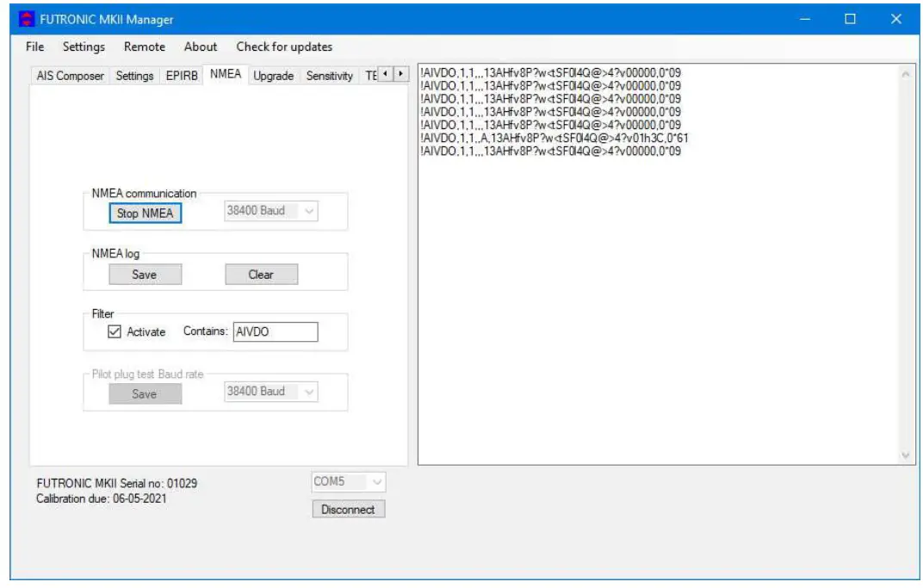Image resolution: width=923 pixels, height=588 pixels.
Task: Click the tab strip right scroll arrow
Action: tap(401, 73)
